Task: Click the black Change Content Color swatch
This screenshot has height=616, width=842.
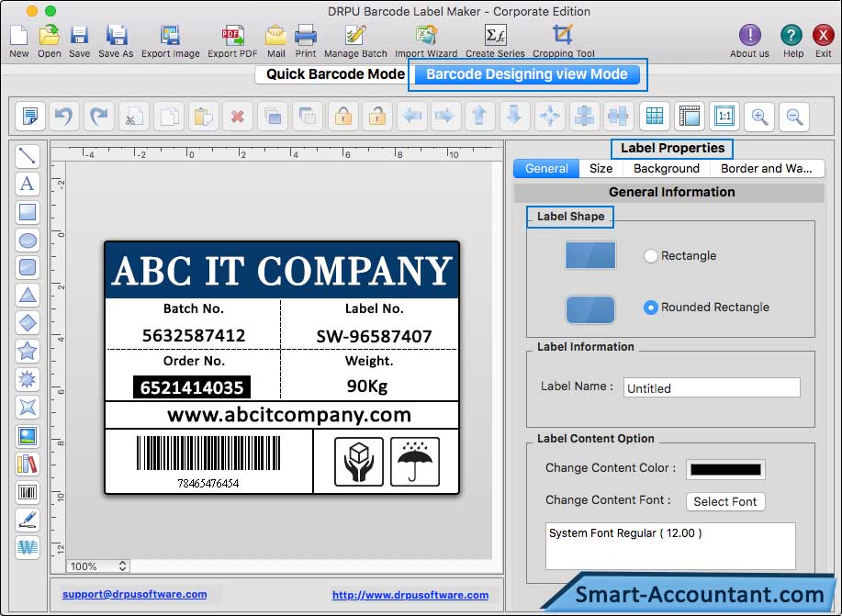Action: (725, 469)
